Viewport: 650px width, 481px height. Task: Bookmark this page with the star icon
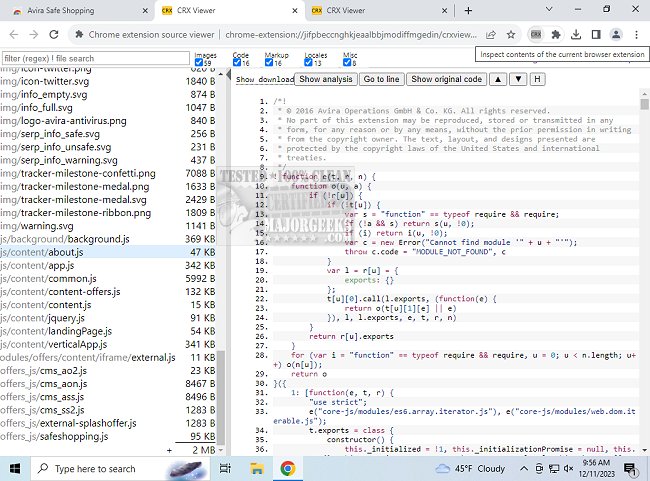pyautogui.click(x=511, y=35)
